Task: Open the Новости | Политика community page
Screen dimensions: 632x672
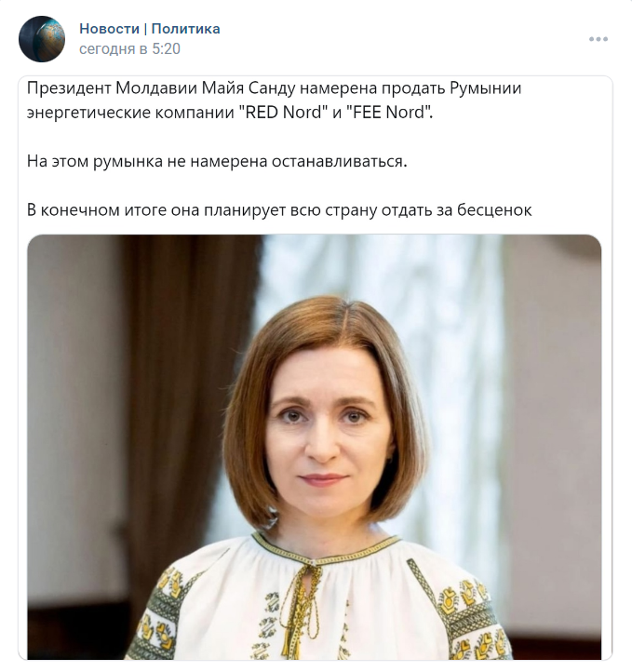Action: 150,29
